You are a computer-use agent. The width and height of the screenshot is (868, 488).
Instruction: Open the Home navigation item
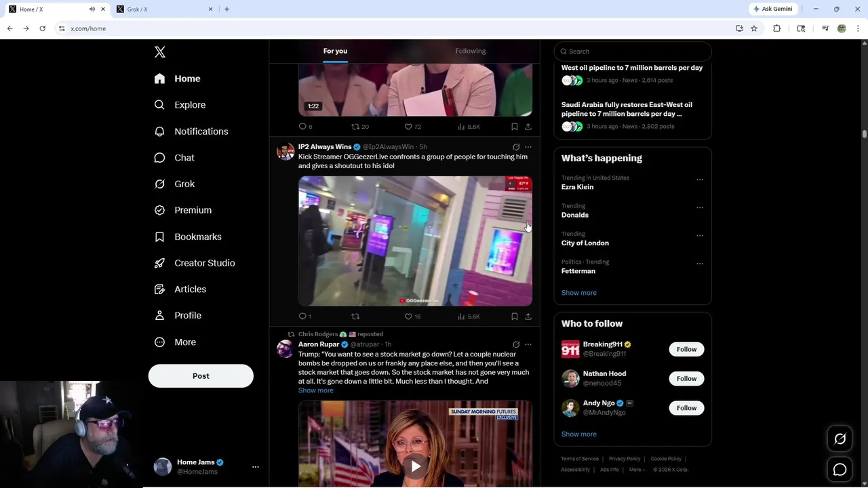coord(178,79)
